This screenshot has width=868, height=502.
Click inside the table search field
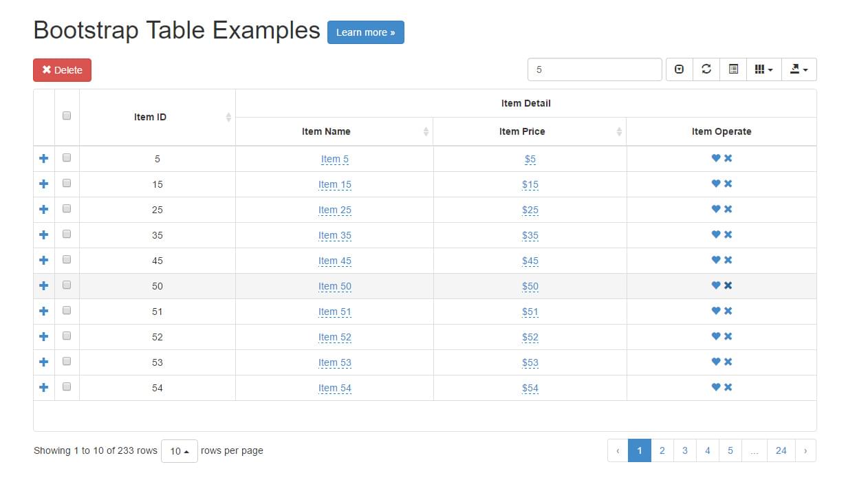(594, 69)
